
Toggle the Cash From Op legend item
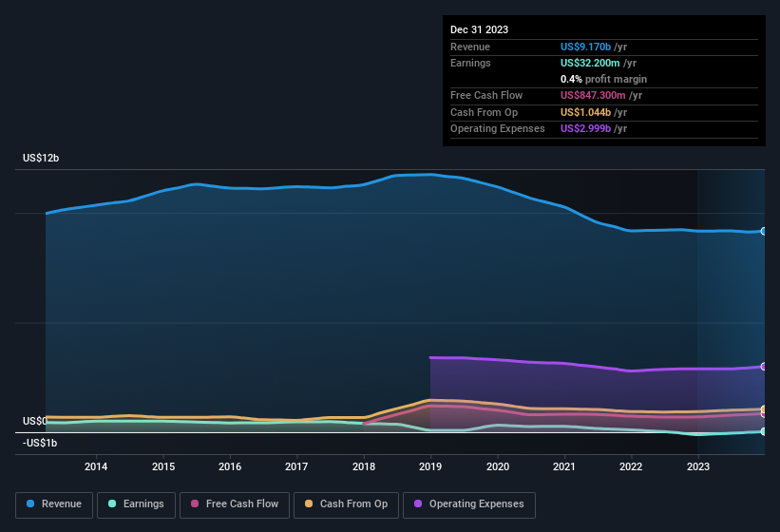[345, 504]
